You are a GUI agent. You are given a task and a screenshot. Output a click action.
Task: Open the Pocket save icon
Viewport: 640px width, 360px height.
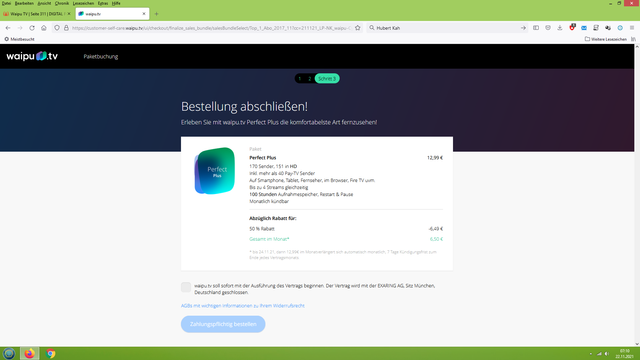[548, 28]
